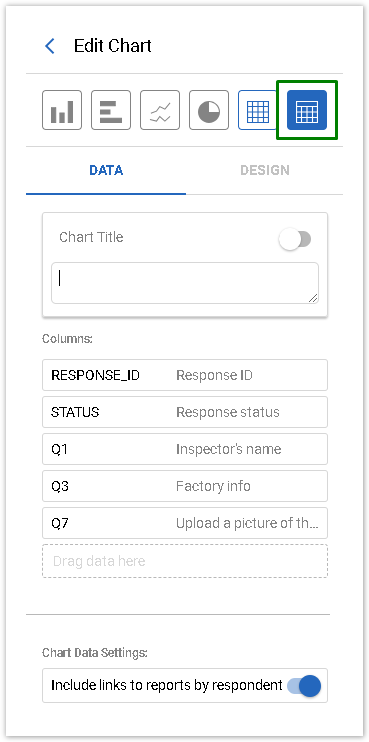Go back using the blue arrow

click(50, 46)
